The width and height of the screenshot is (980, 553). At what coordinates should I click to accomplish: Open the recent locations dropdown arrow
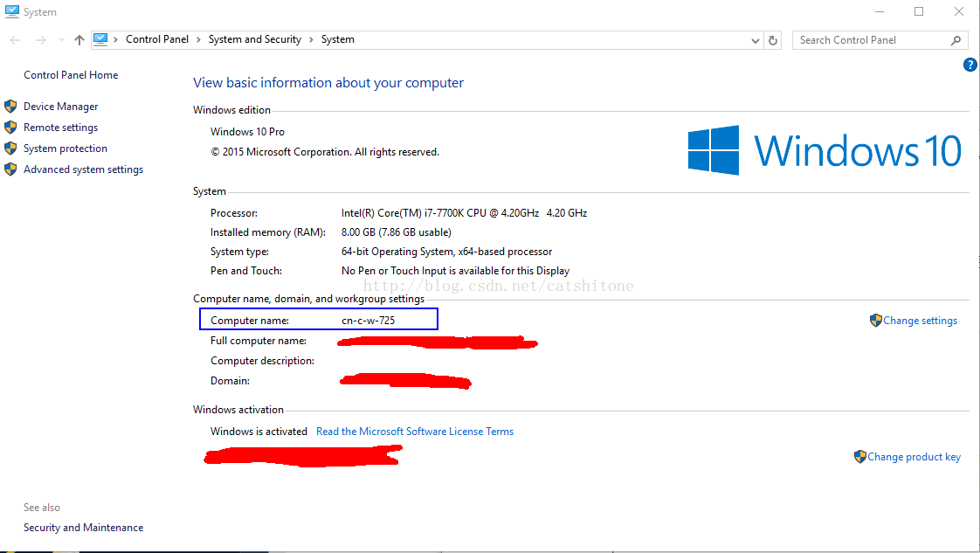click(x=61, y=40)
